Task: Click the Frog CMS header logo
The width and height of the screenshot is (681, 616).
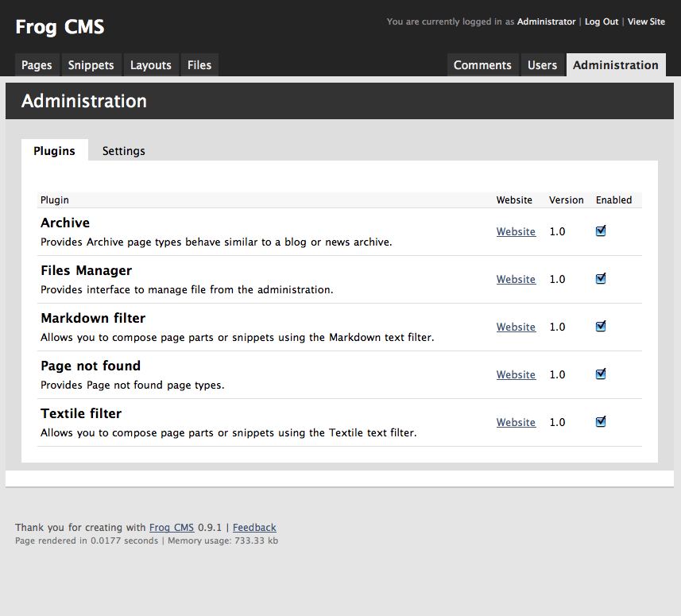Action: 60,27
